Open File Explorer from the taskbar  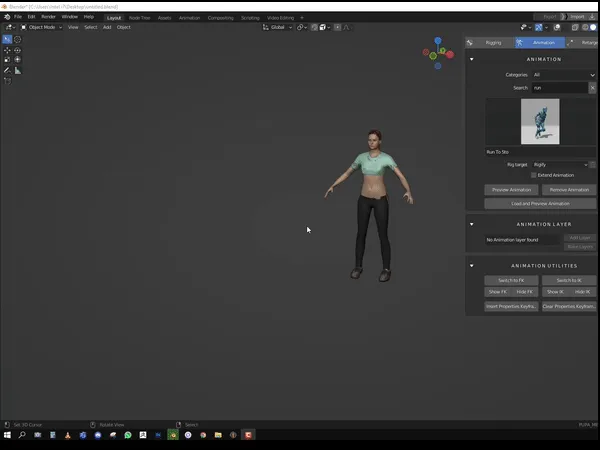tap(218, 435)
